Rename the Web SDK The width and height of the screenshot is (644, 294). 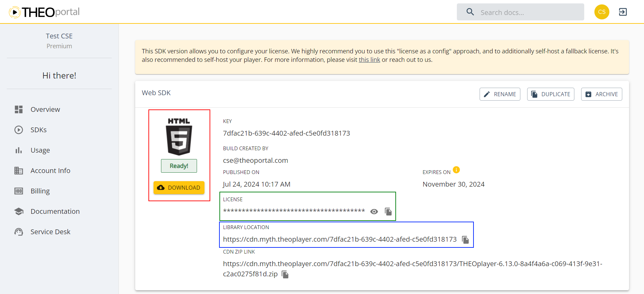coord(500,94)
